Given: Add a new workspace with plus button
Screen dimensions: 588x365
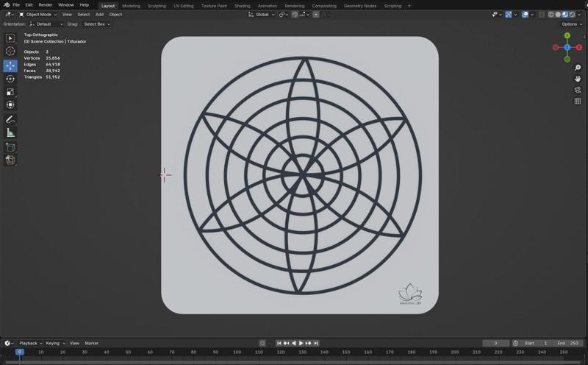Looking at the screenshot, I should tap(409, 6).
